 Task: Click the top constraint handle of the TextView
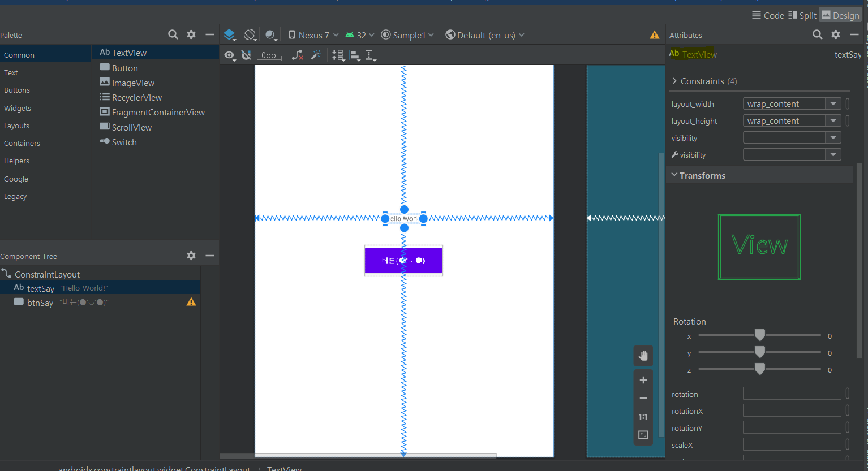click(404, 209)
